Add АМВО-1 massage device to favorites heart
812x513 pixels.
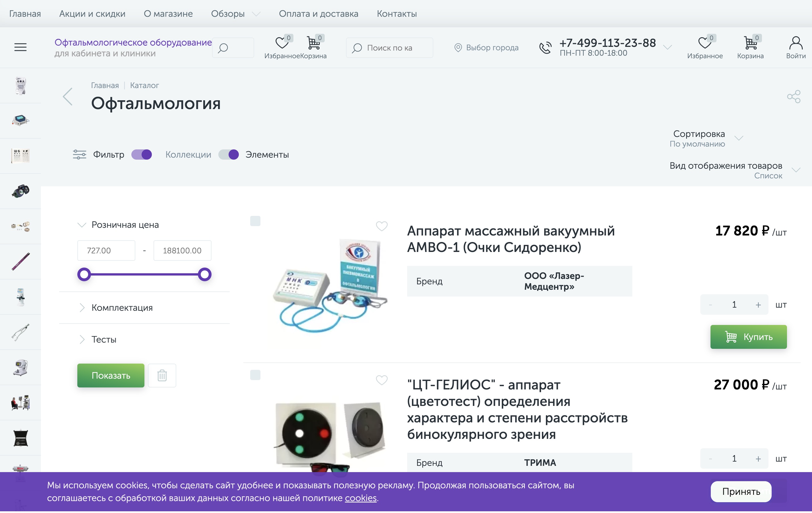point(381,226)
